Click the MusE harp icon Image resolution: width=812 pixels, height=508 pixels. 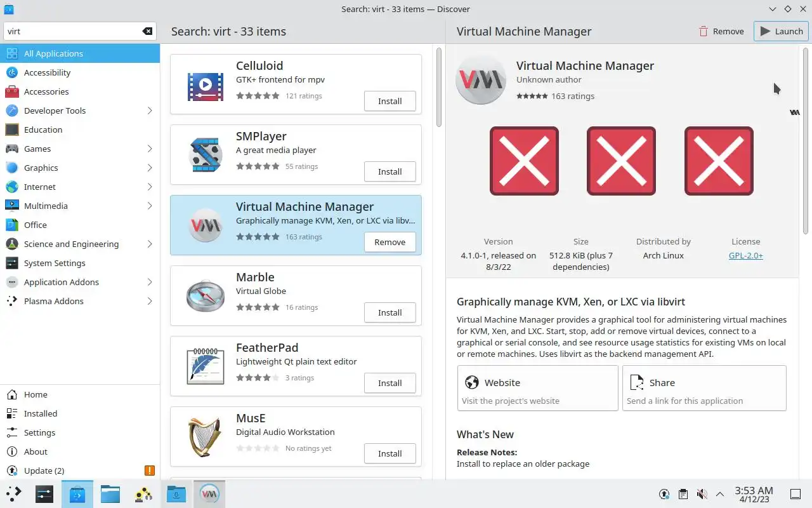pos(205,436)
